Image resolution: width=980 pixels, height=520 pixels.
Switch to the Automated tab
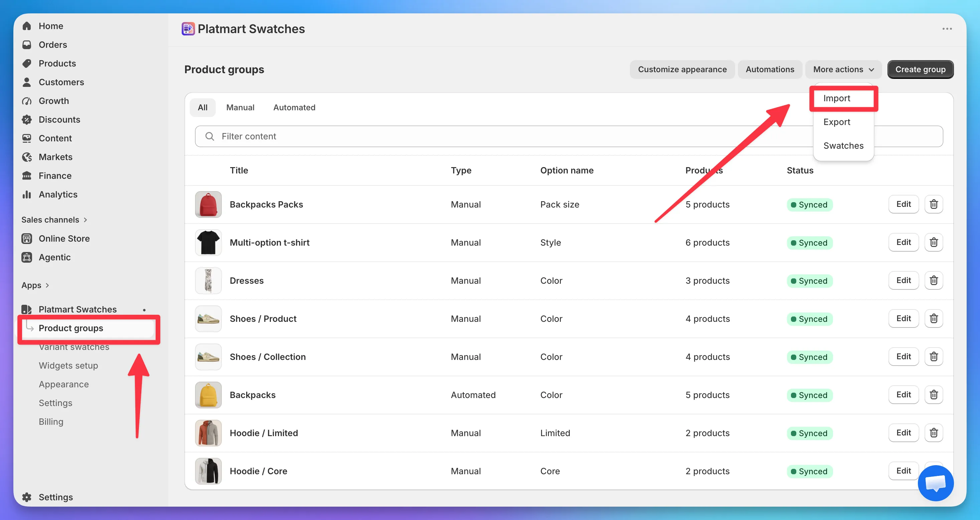coord(294,107)
